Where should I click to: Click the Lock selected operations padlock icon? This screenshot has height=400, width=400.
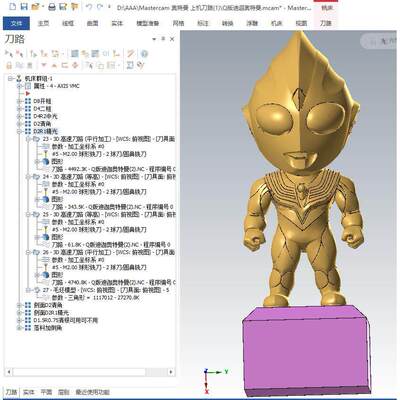point(9,65)
